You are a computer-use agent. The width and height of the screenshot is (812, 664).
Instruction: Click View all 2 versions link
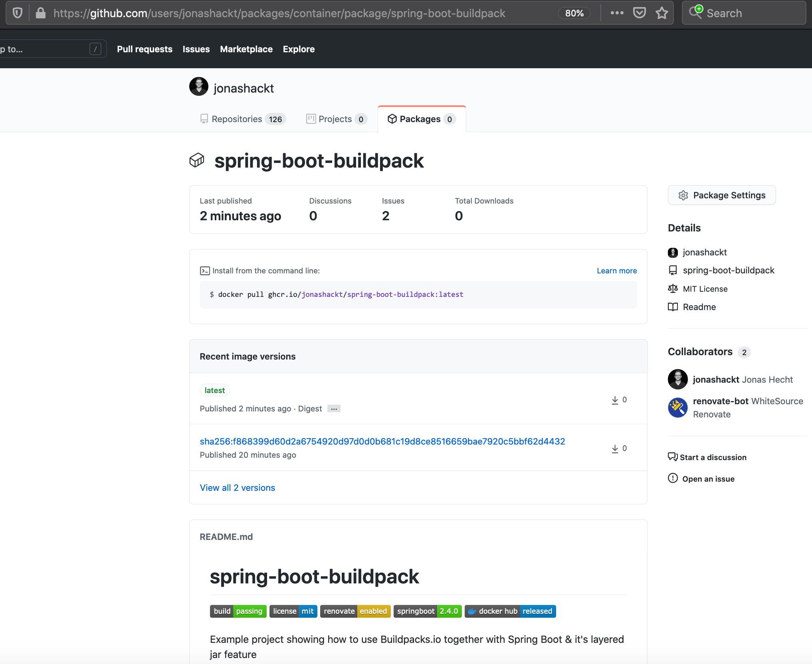pos(237,488)
